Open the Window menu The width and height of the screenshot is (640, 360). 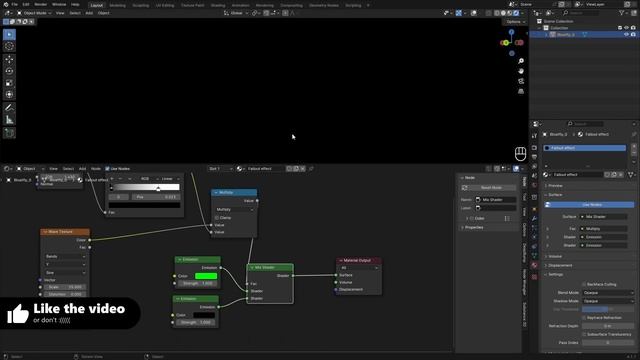tap(59, 4)
